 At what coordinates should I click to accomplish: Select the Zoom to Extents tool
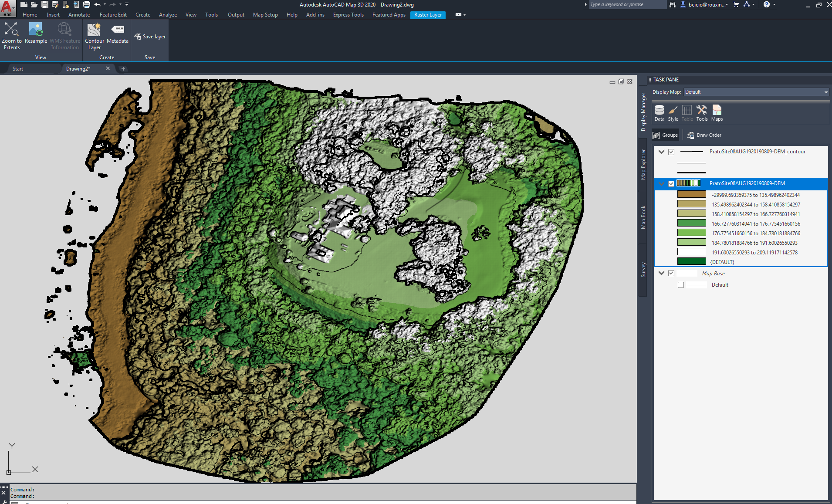coord(12,35)
